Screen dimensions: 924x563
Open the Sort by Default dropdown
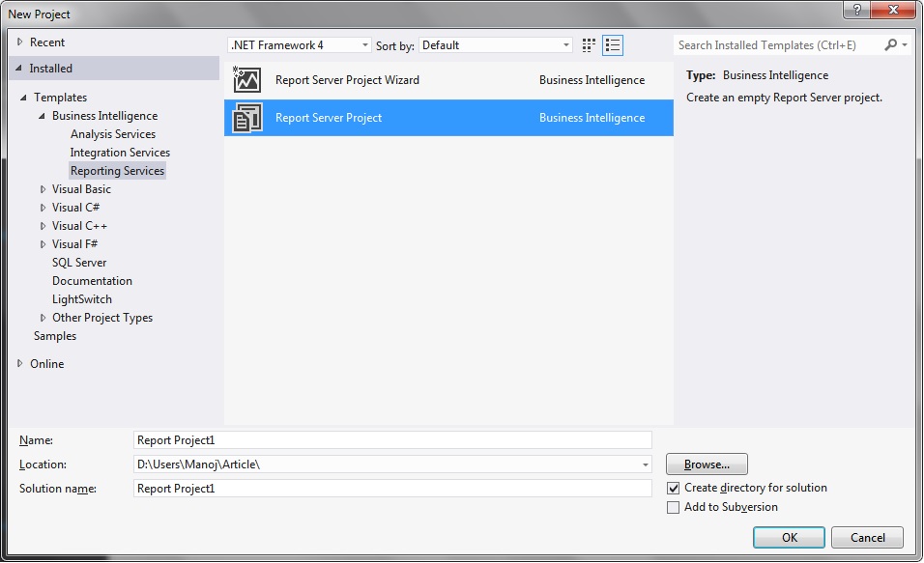pyautogui.click(x=496, y=45)
